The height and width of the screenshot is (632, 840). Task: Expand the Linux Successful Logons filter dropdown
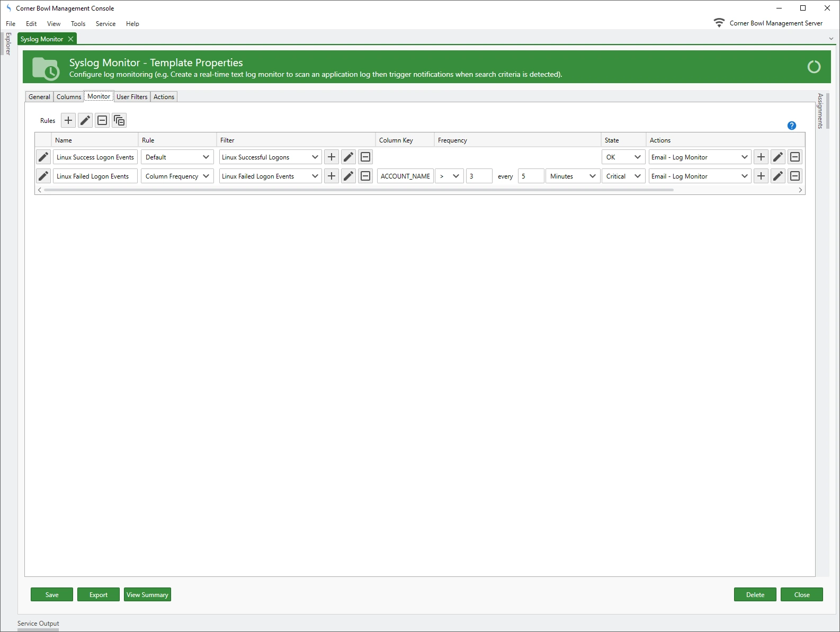[315, 157]
